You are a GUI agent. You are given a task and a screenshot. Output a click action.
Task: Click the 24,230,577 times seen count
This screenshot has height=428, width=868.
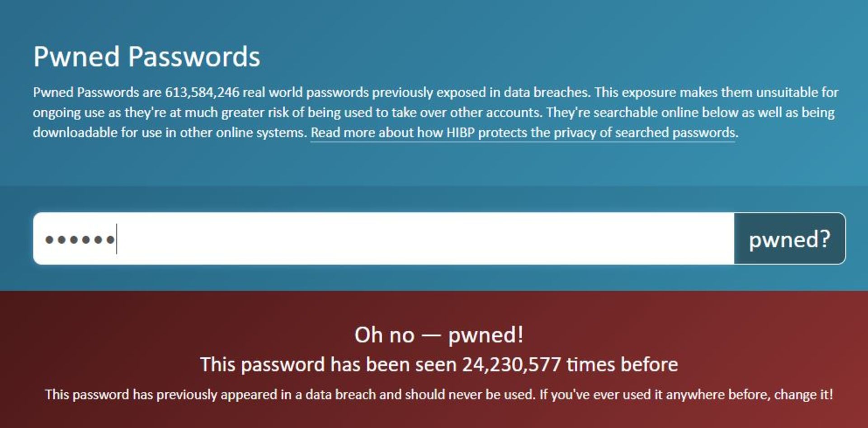(511, 364)
